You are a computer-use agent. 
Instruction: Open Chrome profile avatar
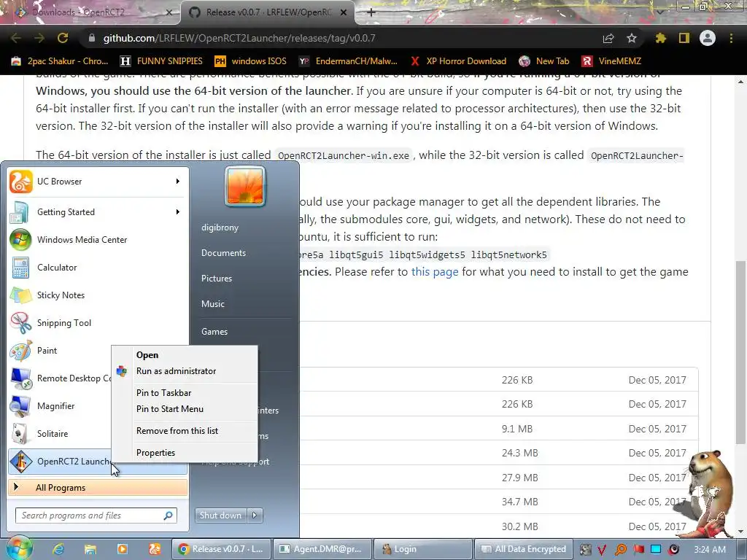point(708,38)
